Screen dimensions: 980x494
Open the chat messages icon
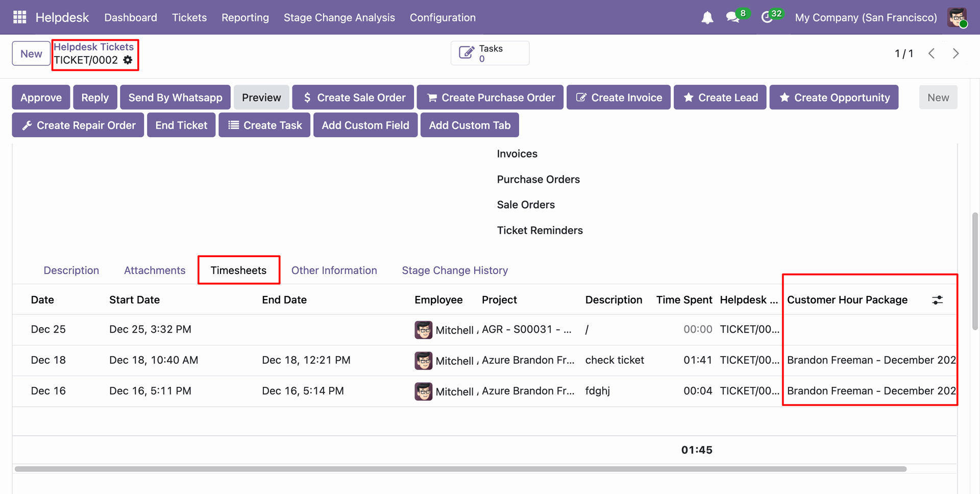pos(733,17)
